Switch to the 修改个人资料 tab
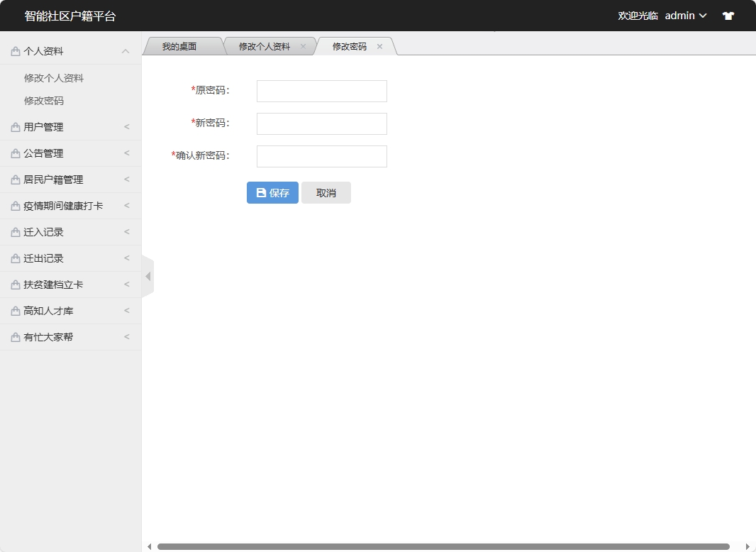 265,46
